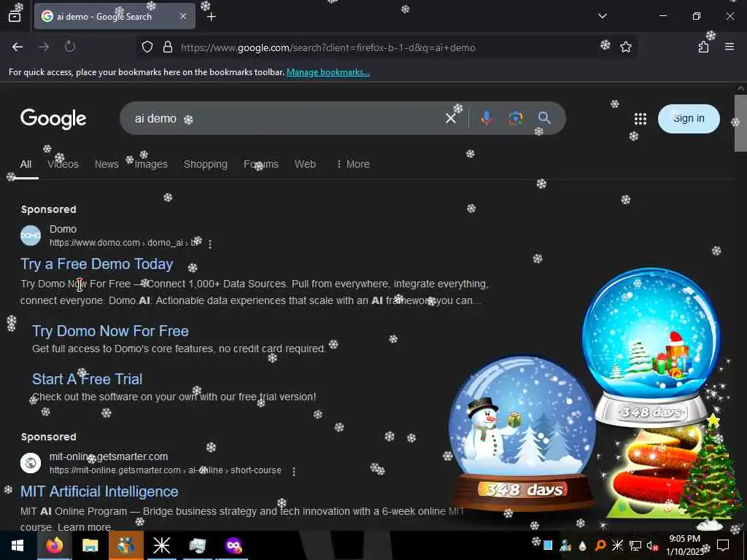Open 'Try a Free Demo Today' link
Viewport: 747px width, 560px height.
pyautogui.click(x=97, y=264)
